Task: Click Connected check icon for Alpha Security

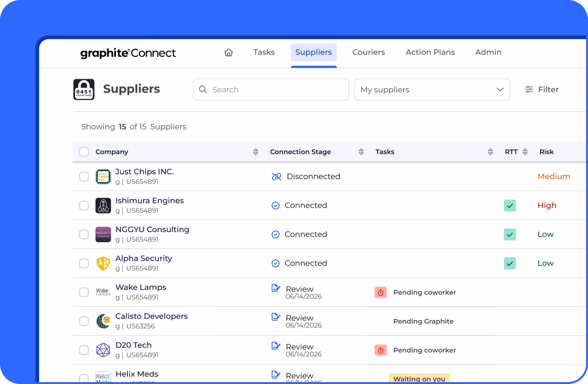Action: click(x=275, y=263)
